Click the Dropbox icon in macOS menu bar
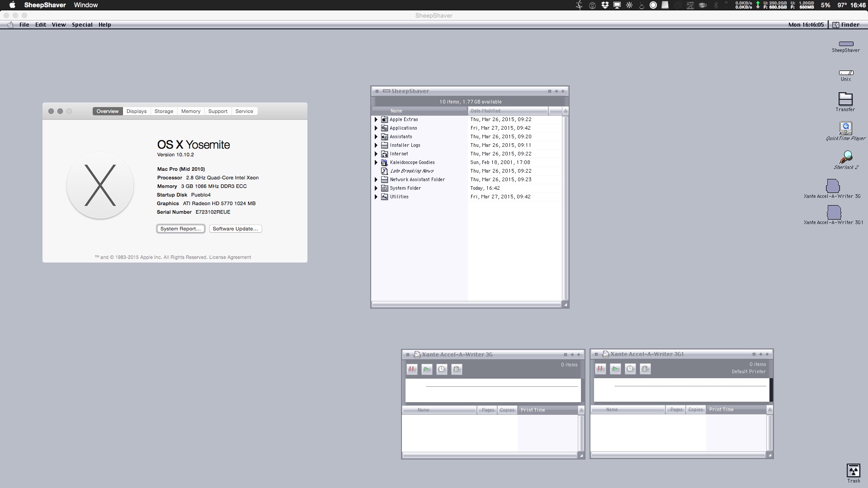 (x=605, y=5)
